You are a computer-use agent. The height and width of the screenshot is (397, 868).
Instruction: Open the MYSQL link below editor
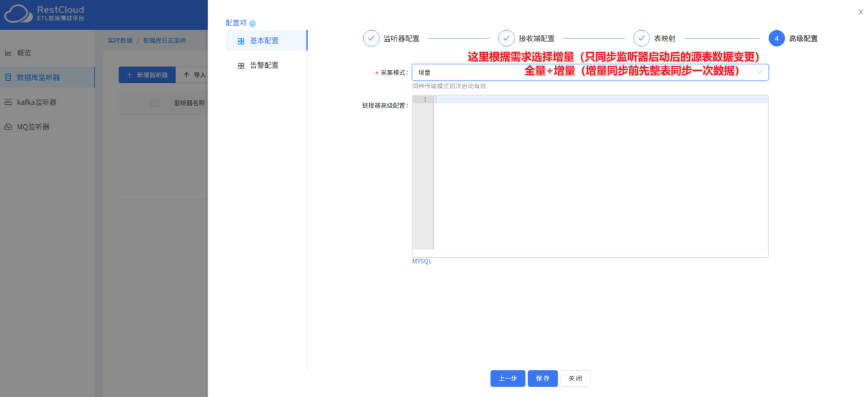coord(422,261)
